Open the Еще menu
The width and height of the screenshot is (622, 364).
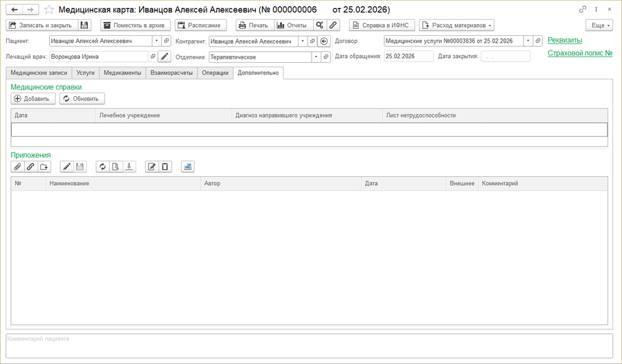point(599,25)
